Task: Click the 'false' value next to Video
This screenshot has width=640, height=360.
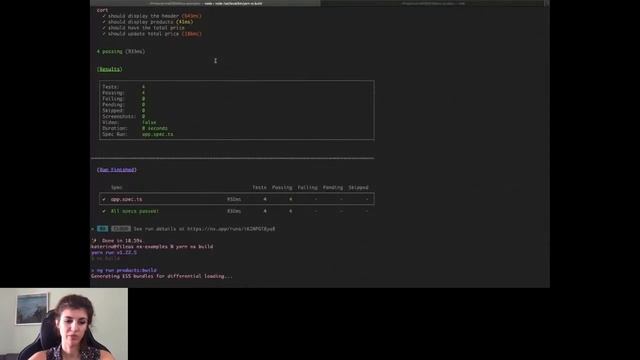Action: [x=149, y=122]
